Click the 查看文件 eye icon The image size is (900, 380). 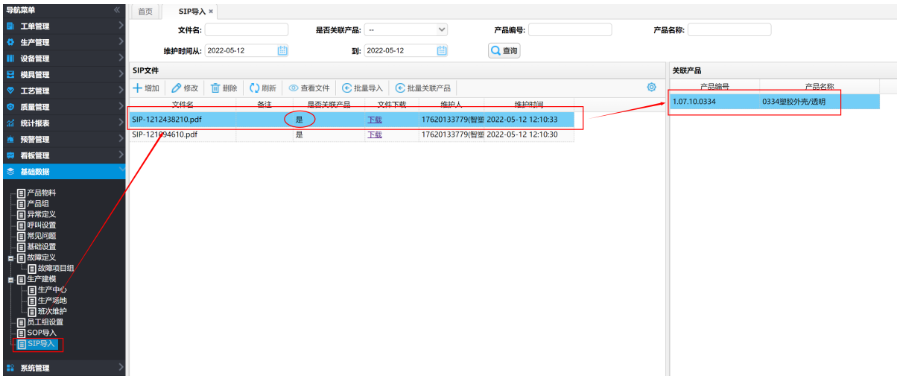(293, 88)
